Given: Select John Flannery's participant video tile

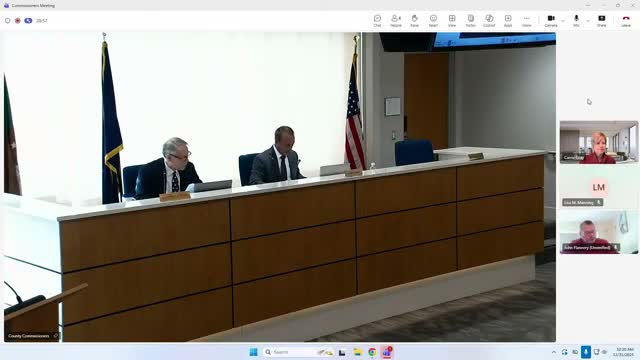Looking at the screenshot, I should pos(599,232).
